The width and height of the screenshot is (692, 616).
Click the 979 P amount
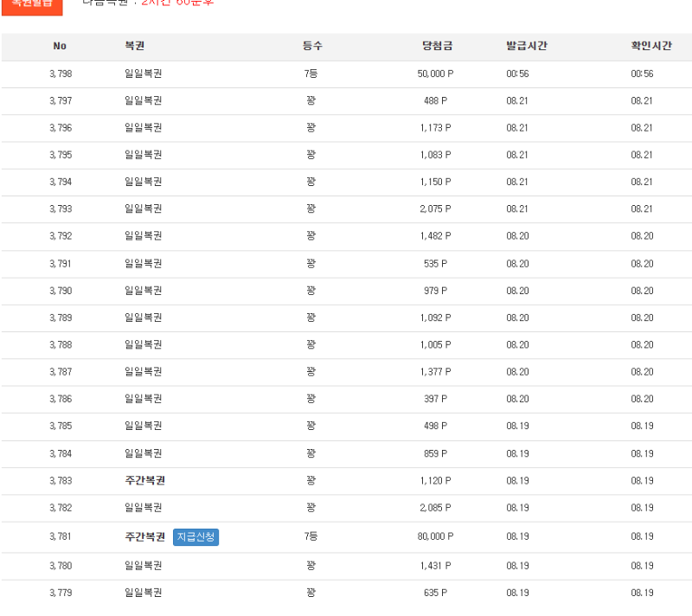(x=435, y=291)
